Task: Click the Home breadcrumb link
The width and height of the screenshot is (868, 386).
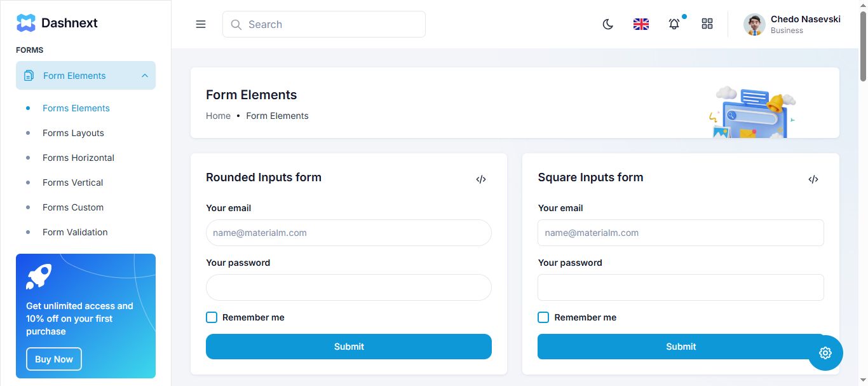Action: (218, 116)
